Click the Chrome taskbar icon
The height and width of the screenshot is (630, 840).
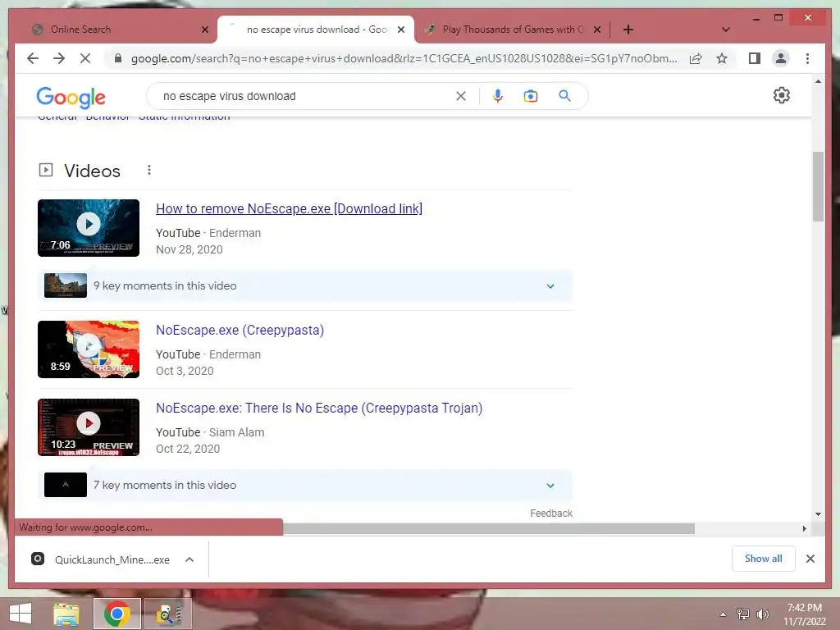(x=116, y=614)
